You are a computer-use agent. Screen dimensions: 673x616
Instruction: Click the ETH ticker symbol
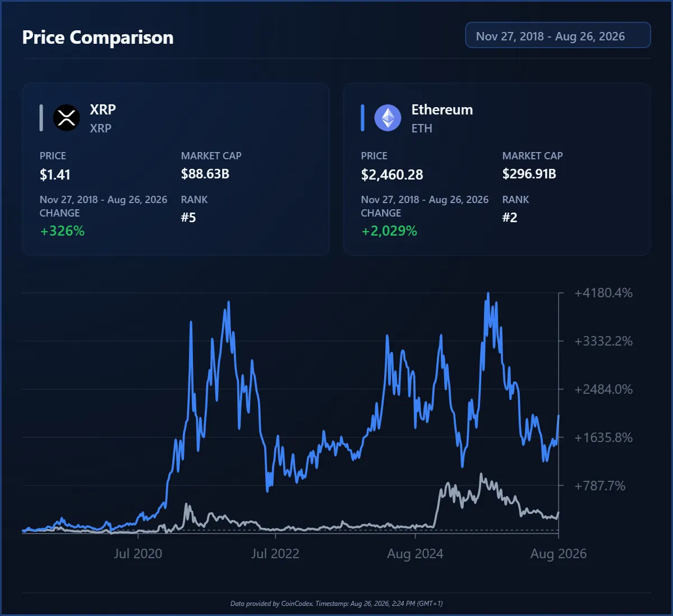coord(422,128)
